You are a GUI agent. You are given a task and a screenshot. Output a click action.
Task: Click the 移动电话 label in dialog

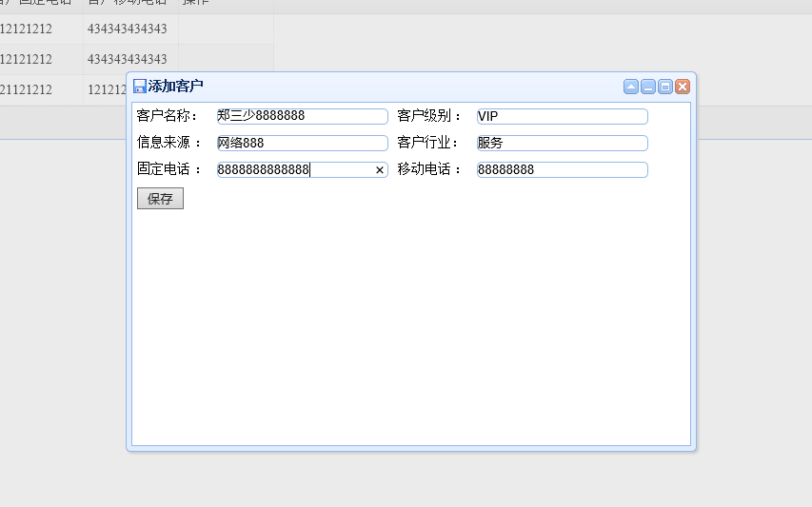coord(428,169)
